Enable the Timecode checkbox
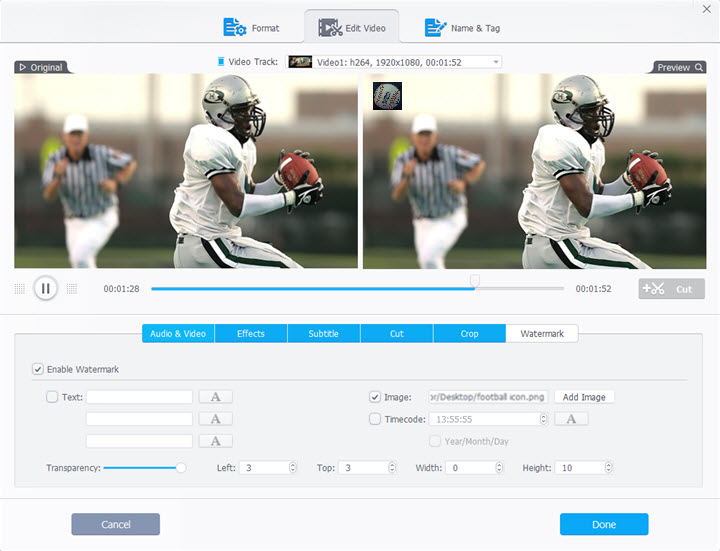The height and width of the screenshot is (551, 720). point(375,419)
